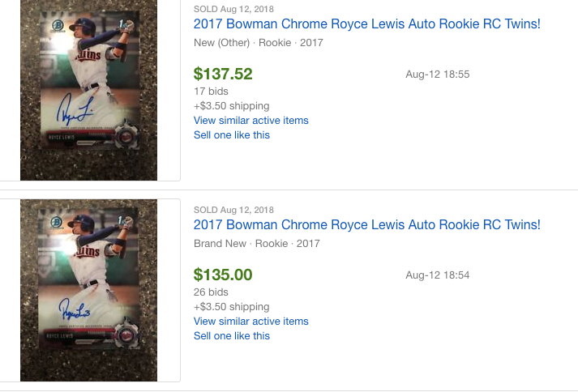This screenshot has width=578, height=392.
Task: Open the Royce Lewis listing title with 17 bids
Action: [366, 24]
